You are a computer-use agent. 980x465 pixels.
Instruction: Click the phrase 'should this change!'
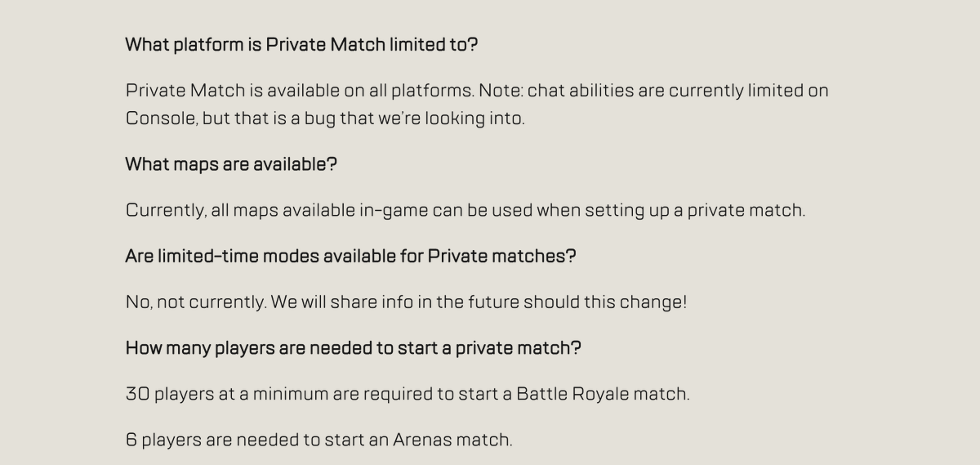coord(605,302)
